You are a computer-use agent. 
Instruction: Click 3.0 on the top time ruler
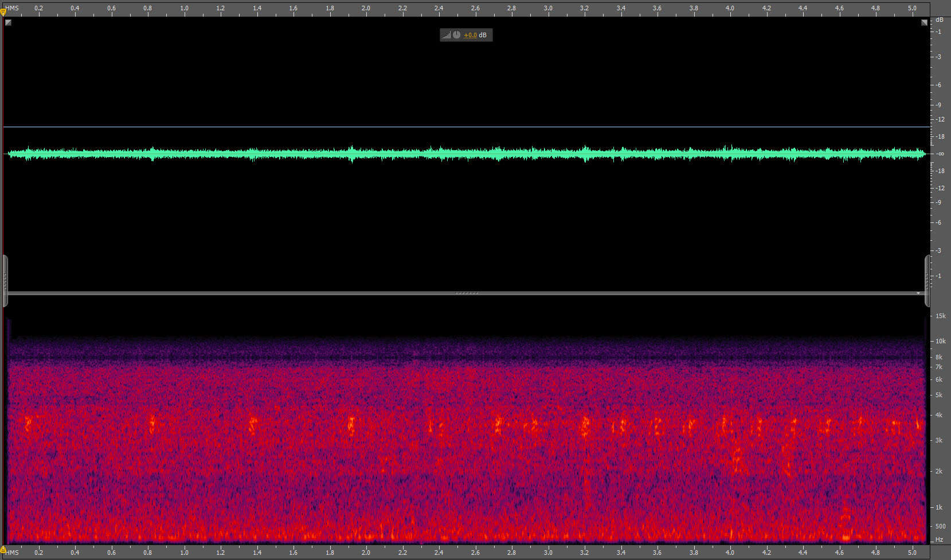[548, 8]
